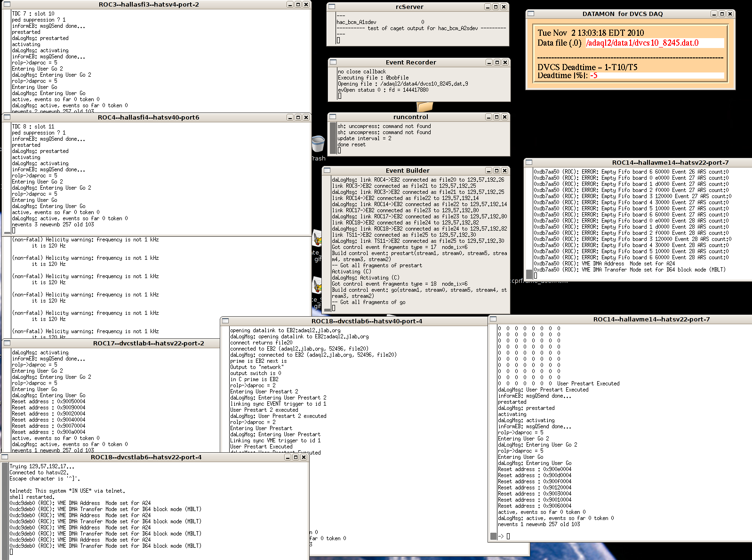Click the date line 'Tue Nov 2 13:03:18 EDT 2010'
This screenshot has width=752, height=560.
(591, 32)
